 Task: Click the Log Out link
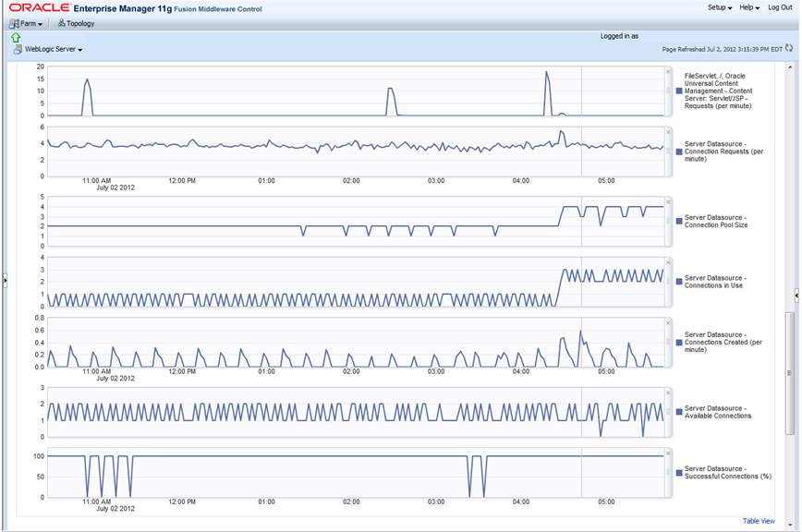(780, 7)
